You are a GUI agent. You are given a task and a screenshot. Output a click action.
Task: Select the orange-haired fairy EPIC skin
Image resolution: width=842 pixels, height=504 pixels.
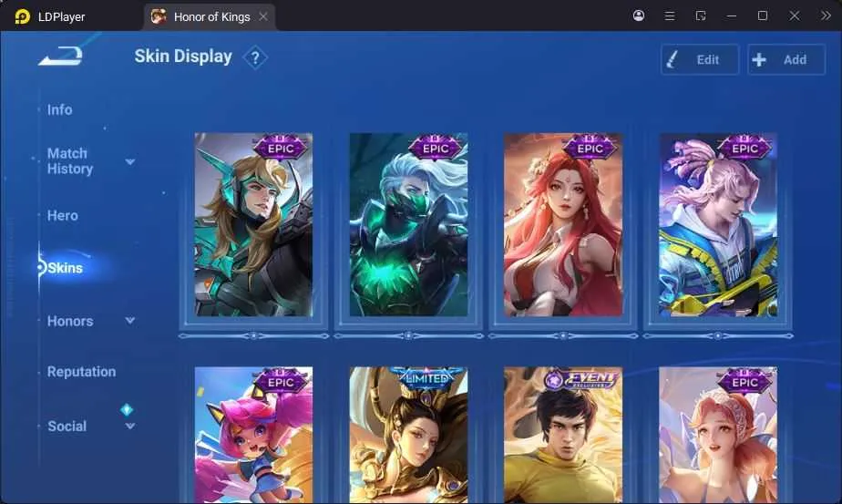click(718, 435)
